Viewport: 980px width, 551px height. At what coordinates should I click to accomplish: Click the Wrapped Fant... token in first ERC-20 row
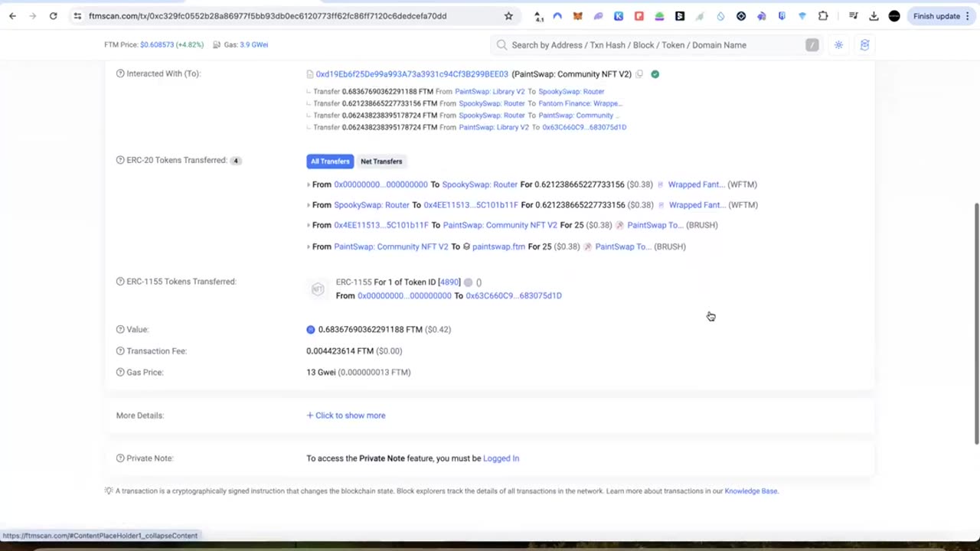click(696, 184)
